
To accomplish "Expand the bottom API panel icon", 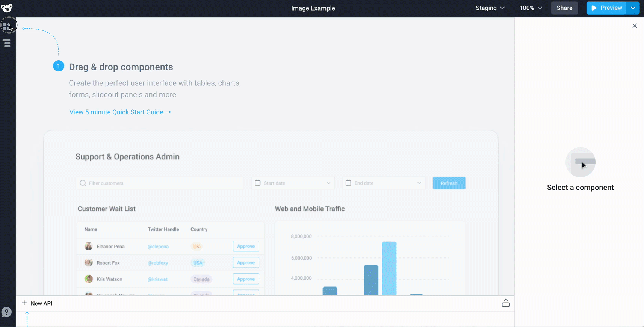I will (x=506, y=303).
